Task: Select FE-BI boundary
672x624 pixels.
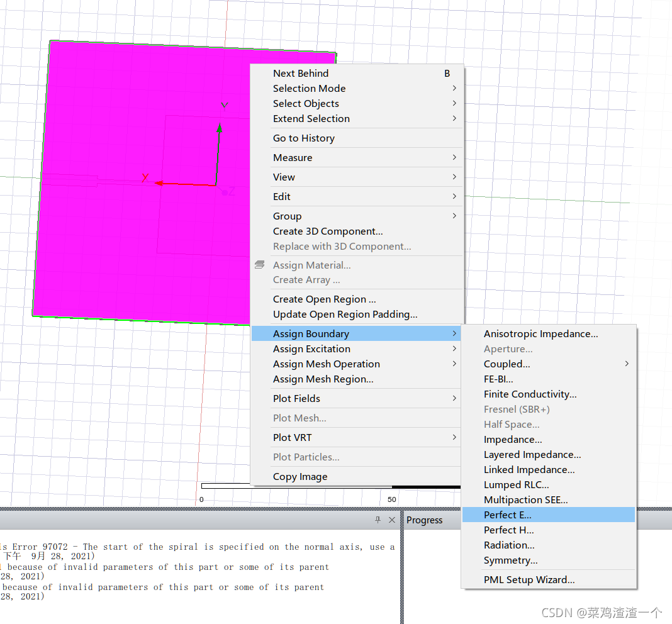Action: [549, 379]
